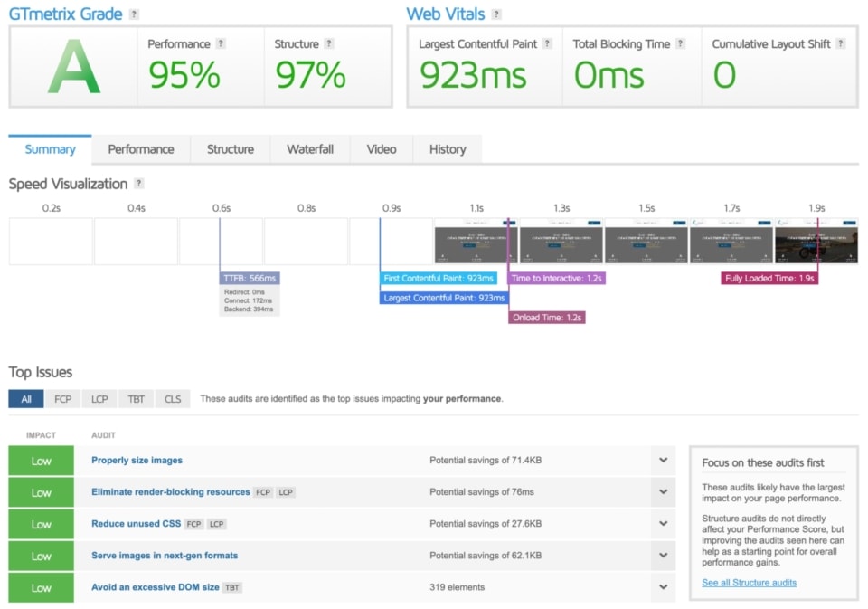This screenshot has width=868, height=609.
Task: Expand the Properly size images audit
Action: (663, 460)
